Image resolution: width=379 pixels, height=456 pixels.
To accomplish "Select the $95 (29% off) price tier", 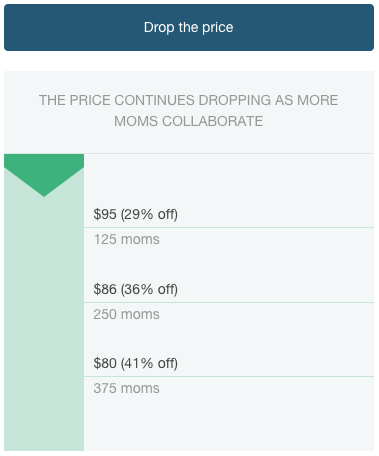I will tap(135, 214).
